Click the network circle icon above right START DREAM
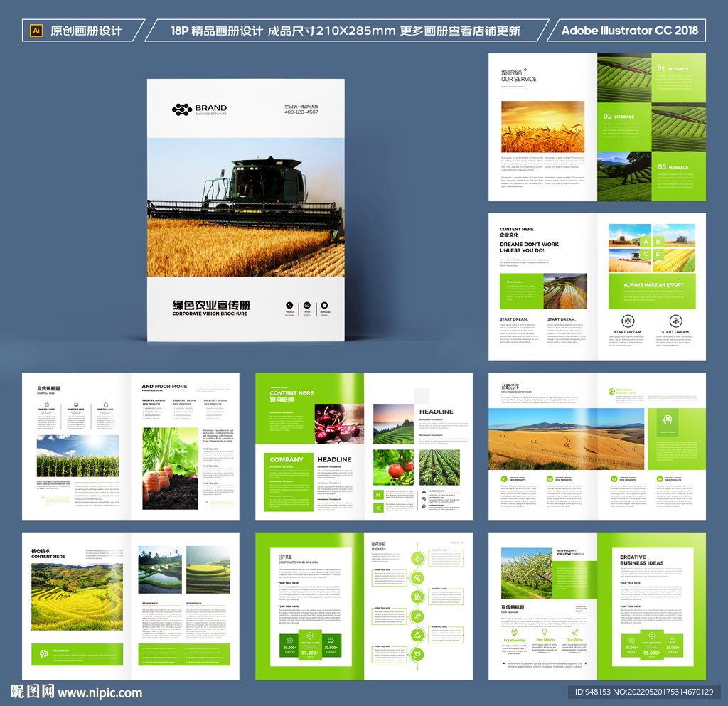 pos(675,321)
